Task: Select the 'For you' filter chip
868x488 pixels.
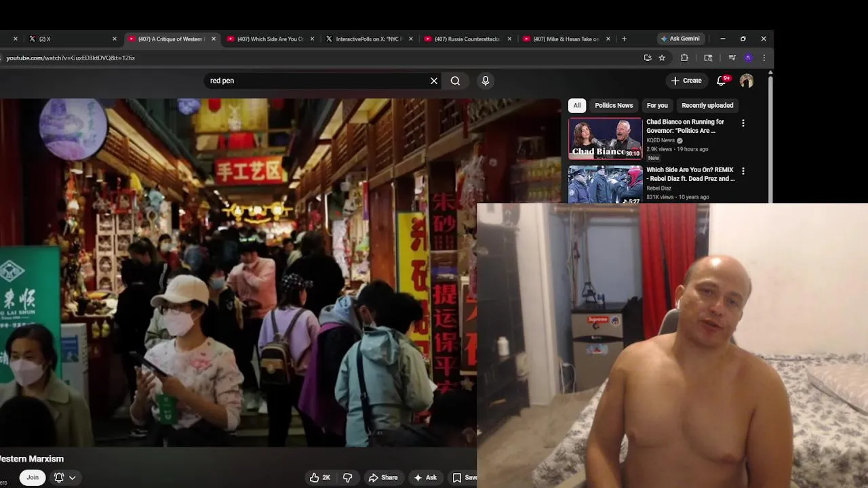Action: (657, 105)
